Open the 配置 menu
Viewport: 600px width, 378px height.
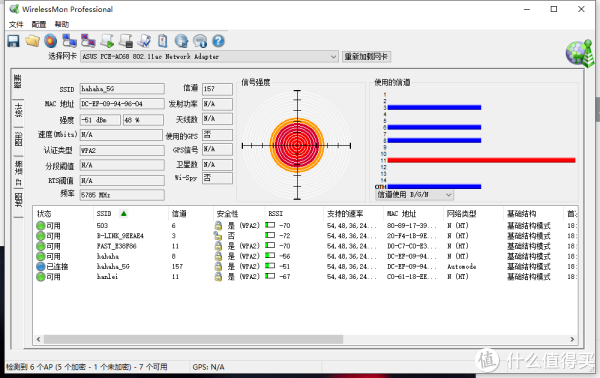[39, 24]
